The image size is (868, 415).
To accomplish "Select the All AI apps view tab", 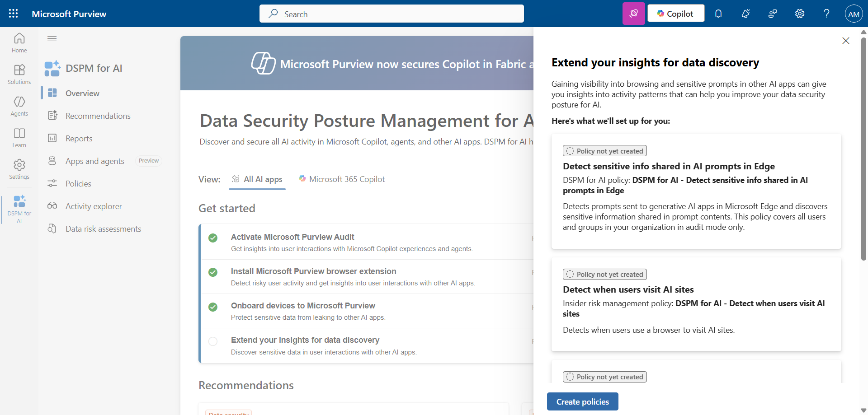I will [x=257, y=179].
